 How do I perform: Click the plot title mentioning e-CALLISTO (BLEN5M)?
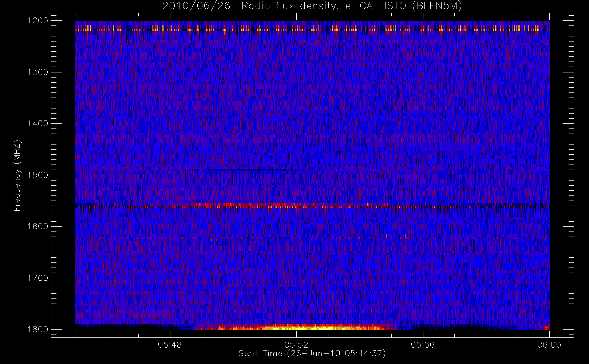312,6
